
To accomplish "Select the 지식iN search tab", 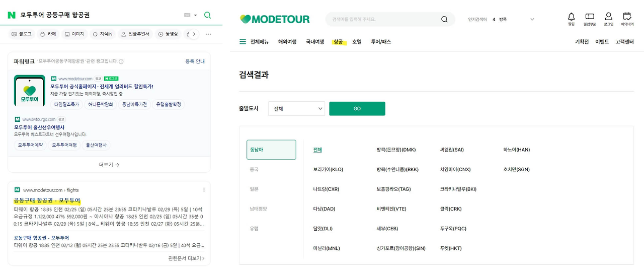I will [x=103, y=34].
